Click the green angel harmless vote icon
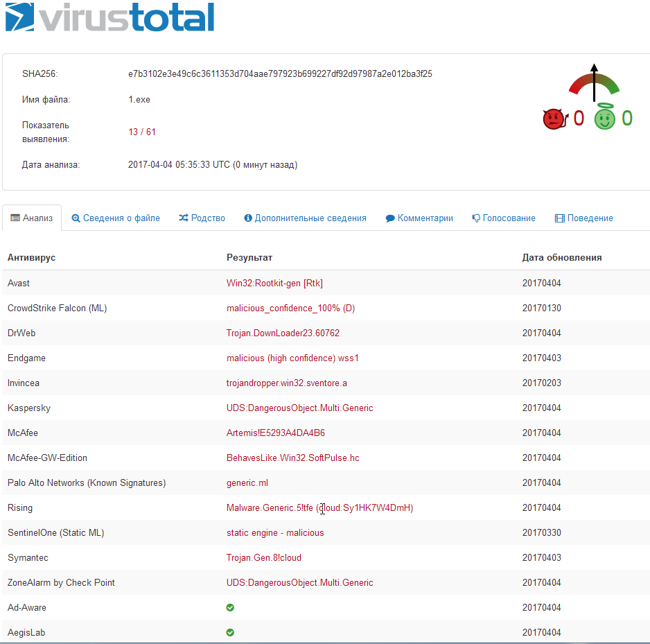Screen dimensions: 650x644 pos(605,118)
